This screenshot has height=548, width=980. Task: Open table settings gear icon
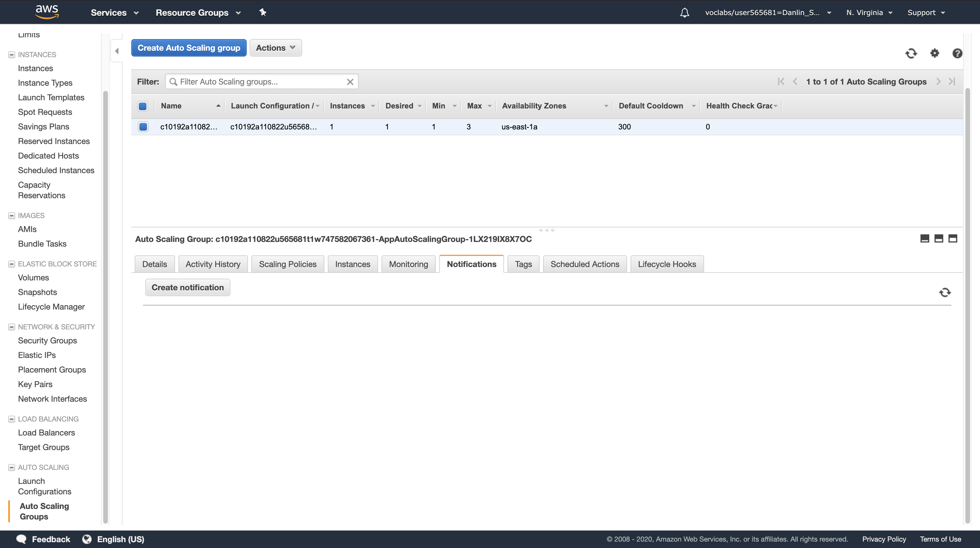point(934,53)
